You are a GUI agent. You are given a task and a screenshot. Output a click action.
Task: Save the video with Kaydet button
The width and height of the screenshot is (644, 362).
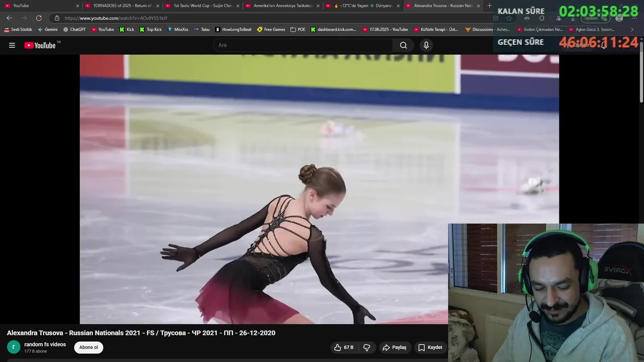pos(431,347)
